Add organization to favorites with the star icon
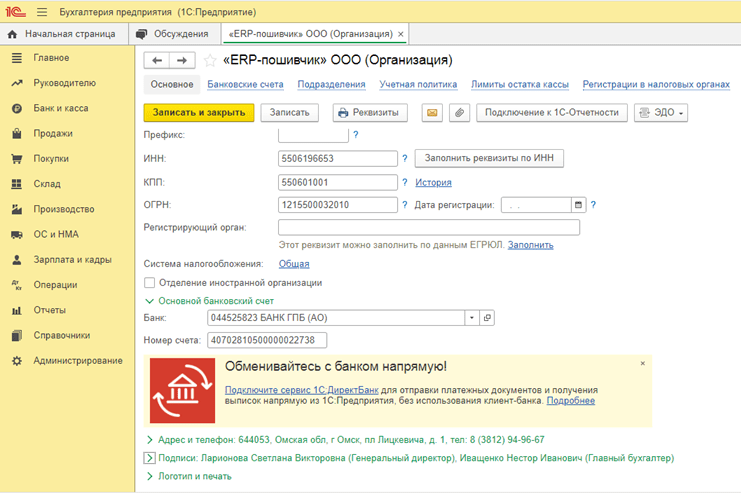 210,60
